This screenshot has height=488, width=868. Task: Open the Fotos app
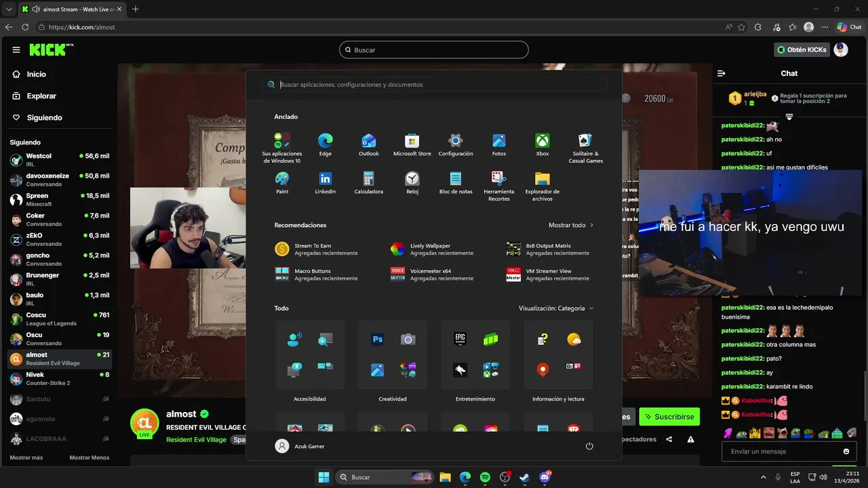click(x=499, y=145)
